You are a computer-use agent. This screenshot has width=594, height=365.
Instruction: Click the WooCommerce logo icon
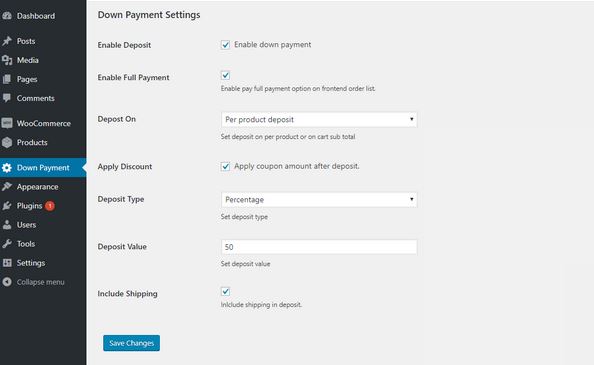6,123
